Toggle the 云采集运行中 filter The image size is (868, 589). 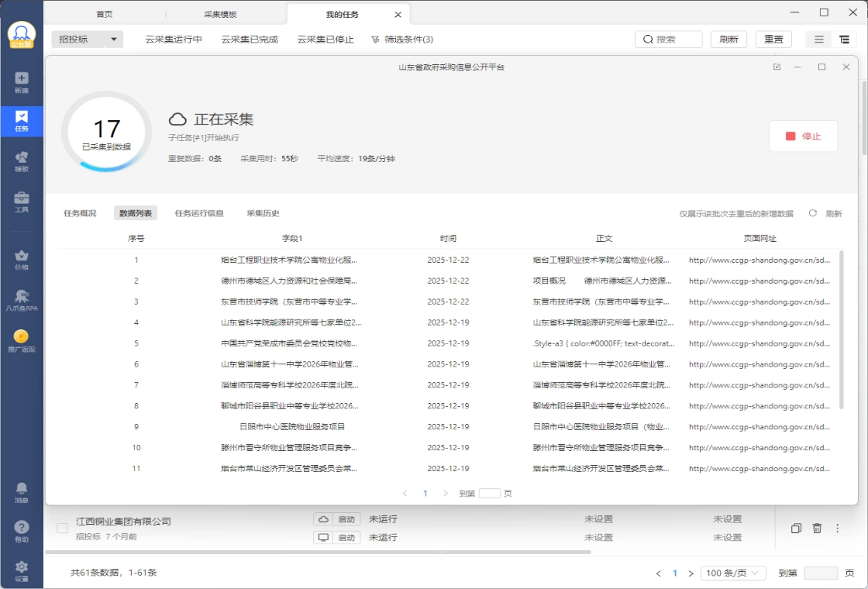tap(174, 40)
